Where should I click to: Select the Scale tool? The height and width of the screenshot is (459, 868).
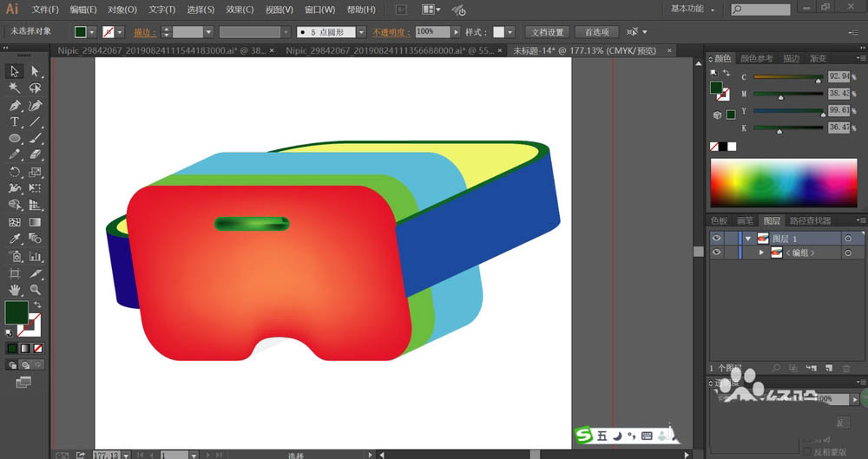tap(36, 172)
